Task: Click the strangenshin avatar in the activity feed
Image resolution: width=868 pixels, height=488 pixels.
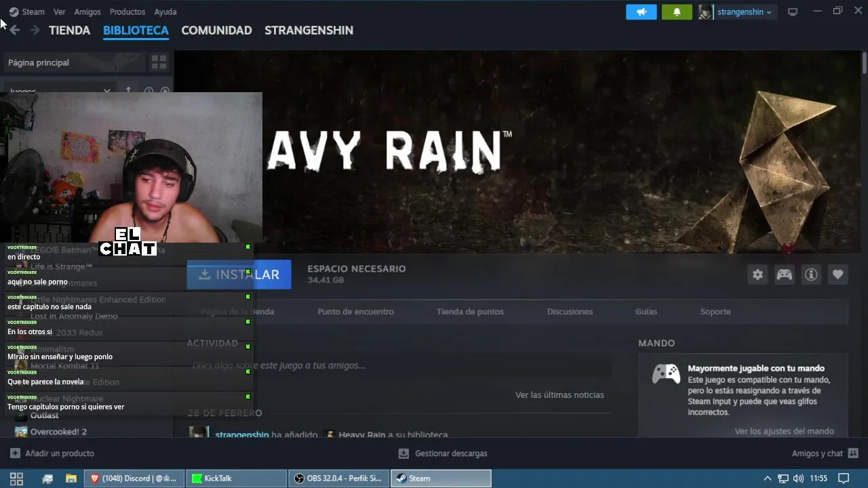Action: pyautogui.click(x=199, y=432)
